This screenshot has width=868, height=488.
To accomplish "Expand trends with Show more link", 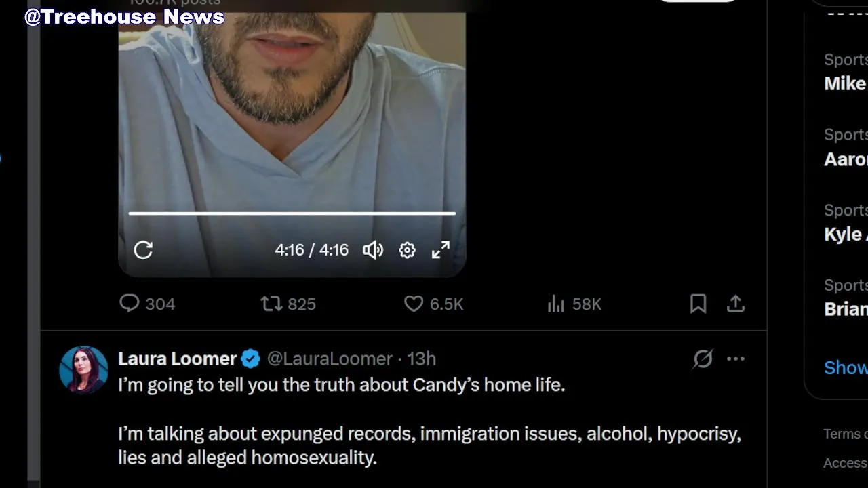I will (846, 367).
